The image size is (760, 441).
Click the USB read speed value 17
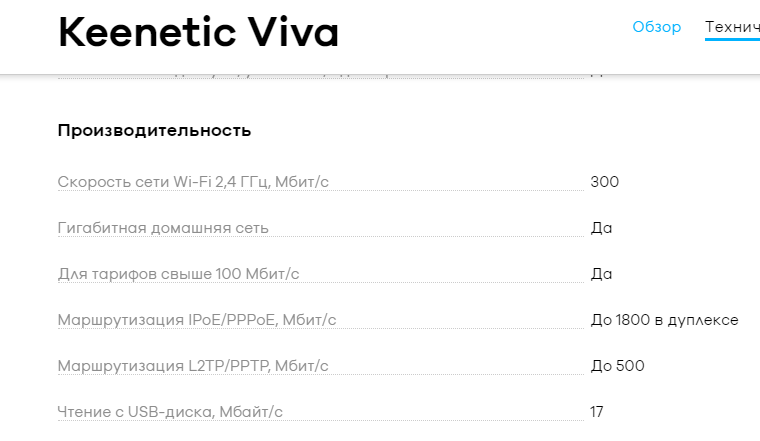pos(597,412)
